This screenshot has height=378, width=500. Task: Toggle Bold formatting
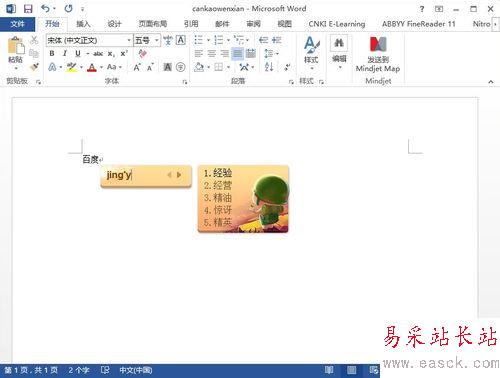point(52,53)
